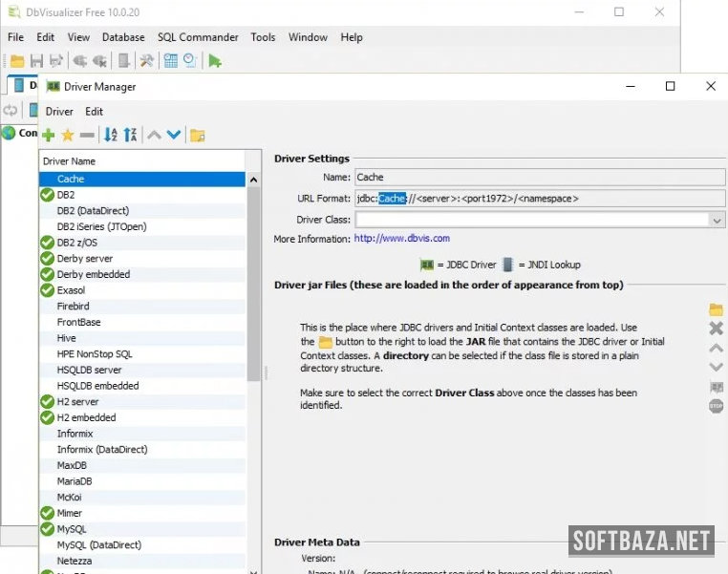The image size is (728, 574).
Task: Select the MySQL driver entry
Action: [x=71, y=529]
